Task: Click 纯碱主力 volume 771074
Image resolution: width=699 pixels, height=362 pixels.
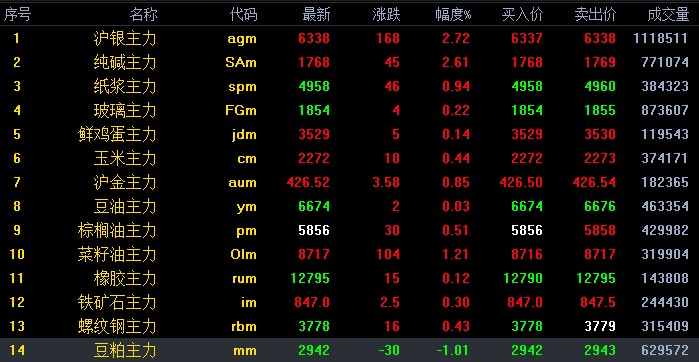Action: (665, 62)
